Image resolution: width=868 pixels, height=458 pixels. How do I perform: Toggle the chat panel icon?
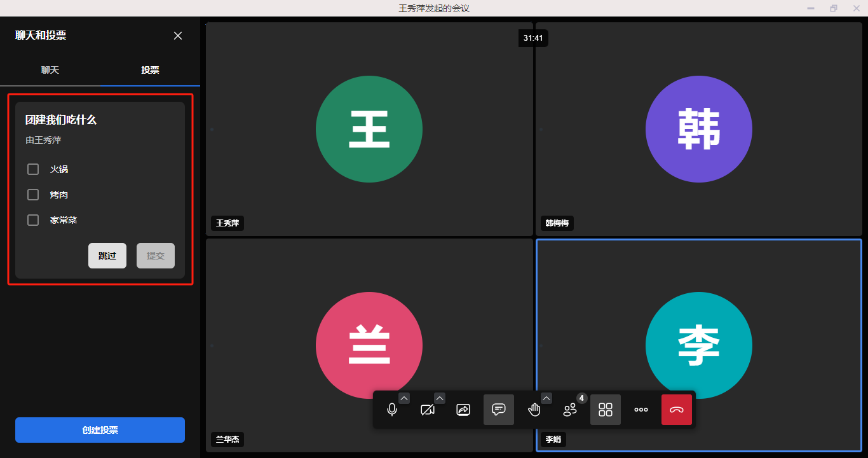click(x=499, y=410)
